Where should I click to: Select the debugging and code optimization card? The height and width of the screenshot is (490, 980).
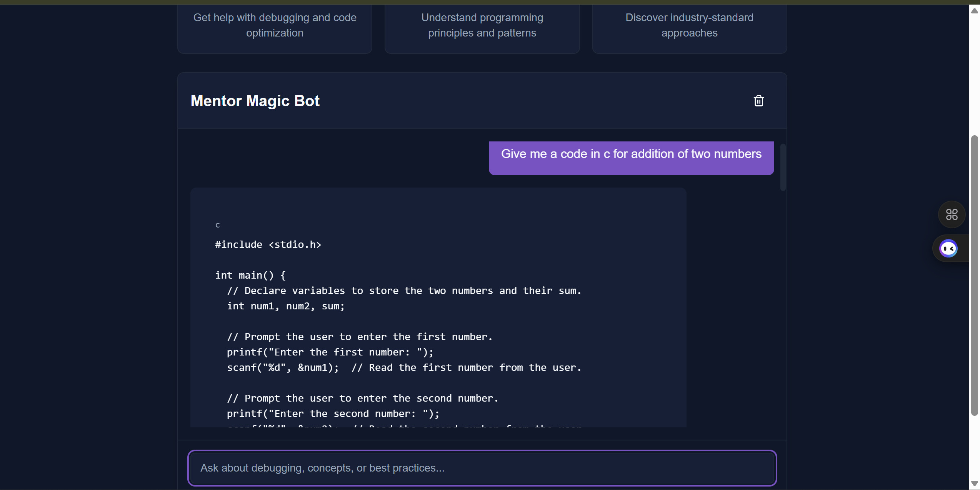[275, 25]
